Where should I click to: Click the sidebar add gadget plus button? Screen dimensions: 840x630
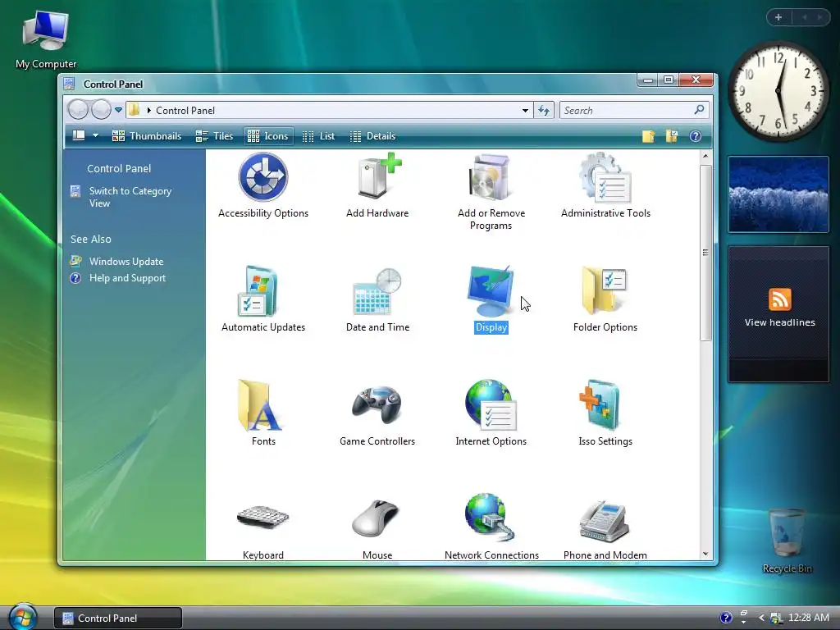pos(778,17)
